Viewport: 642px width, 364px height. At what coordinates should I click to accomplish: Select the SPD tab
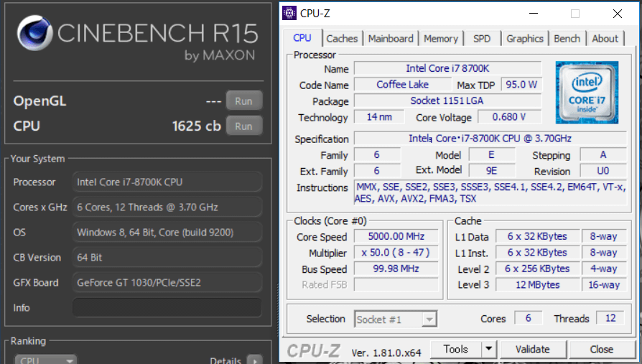coord(482,39)
